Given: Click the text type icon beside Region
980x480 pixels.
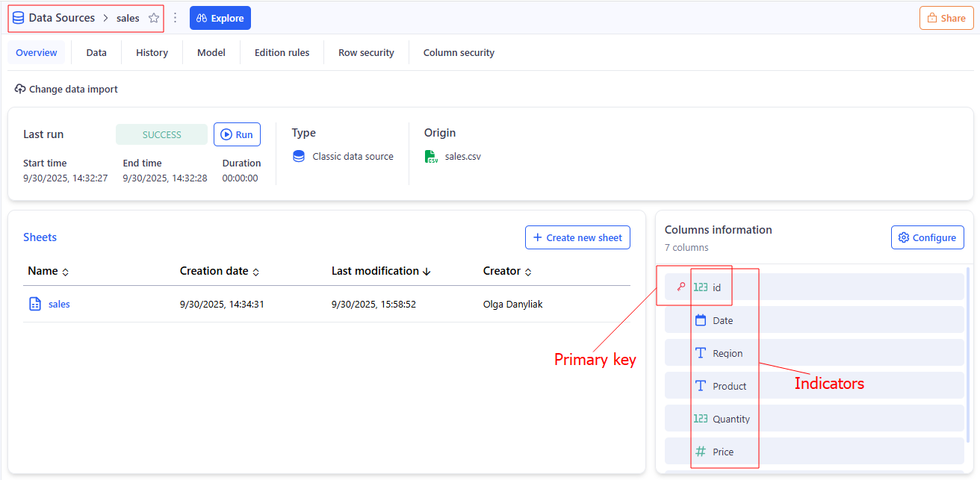Looking at the screenshot, I should pyautogui.click(x=701, y=353).
